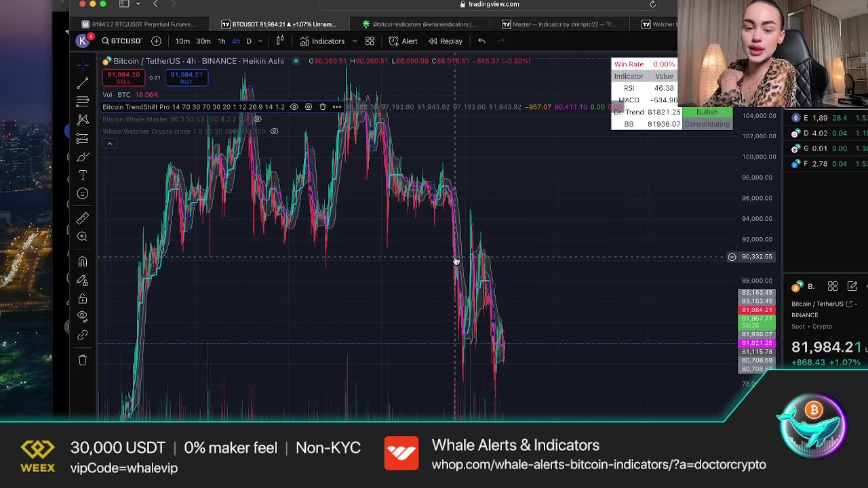Remove drawings with the trash icon

pyautogui.click(x=83, y=360)
